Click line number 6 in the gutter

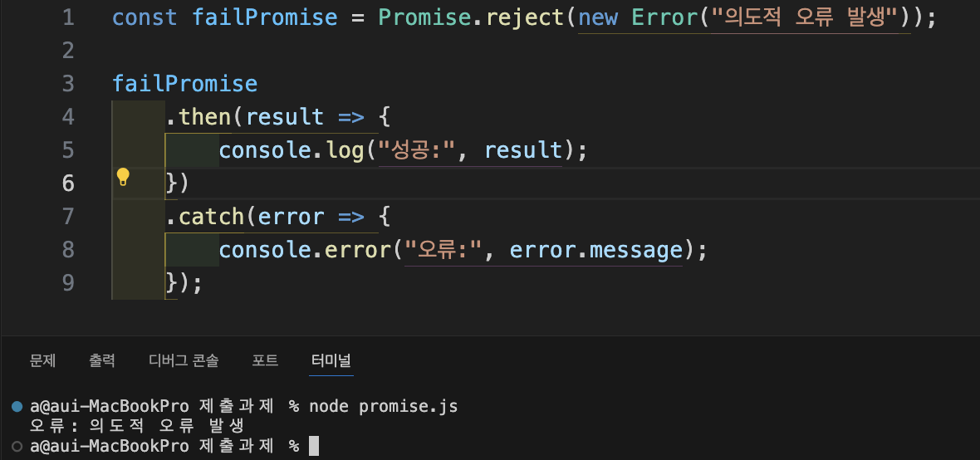pos(68,184)
